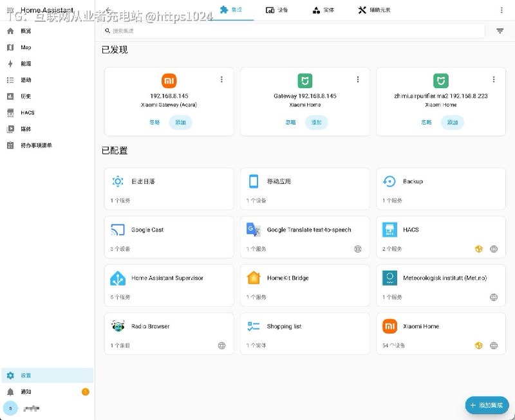515x420 pixels.
Task: Click cloud globe icon on Met.no card
Action: click(x=494, y=297)
